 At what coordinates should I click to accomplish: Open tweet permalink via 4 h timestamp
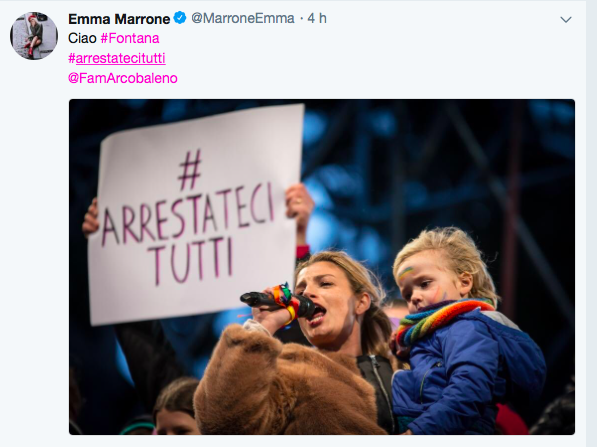pos(317,18)
